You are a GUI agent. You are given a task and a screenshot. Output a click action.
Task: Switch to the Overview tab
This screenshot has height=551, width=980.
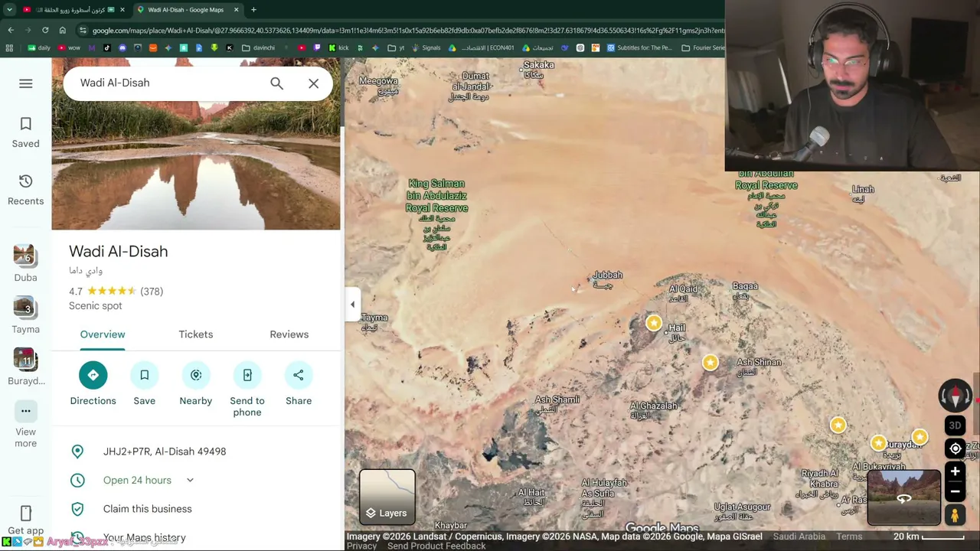pyautogui.click(x=103, y=334)
